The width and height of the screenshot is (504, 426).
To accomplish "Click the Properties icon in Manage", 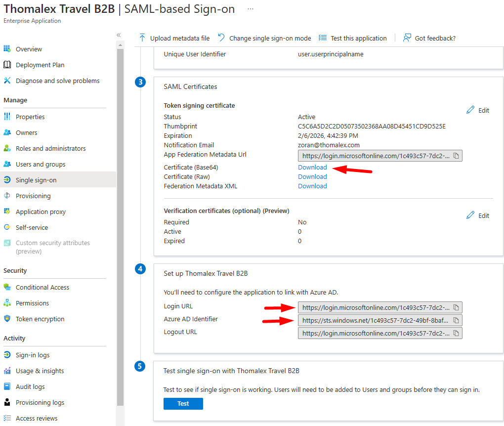I will (7, 117).
